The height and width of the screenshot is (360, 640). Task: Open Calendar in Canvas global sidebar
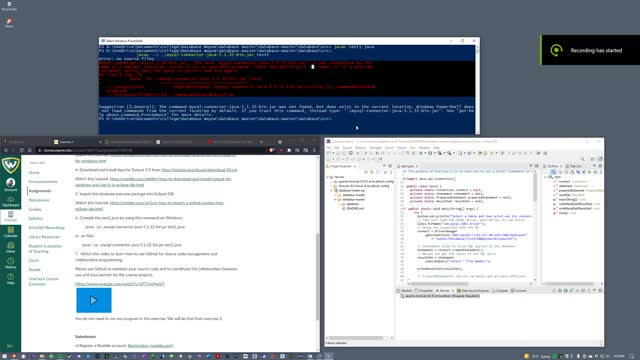click(x=11, y=232)
